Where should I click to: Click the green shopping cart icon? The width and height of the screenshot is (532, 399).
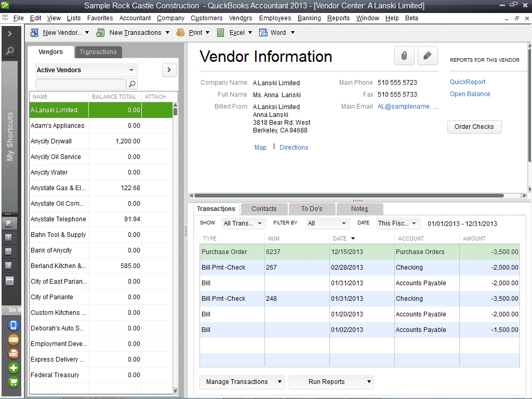pyautogui.click(x=14, y=382)
